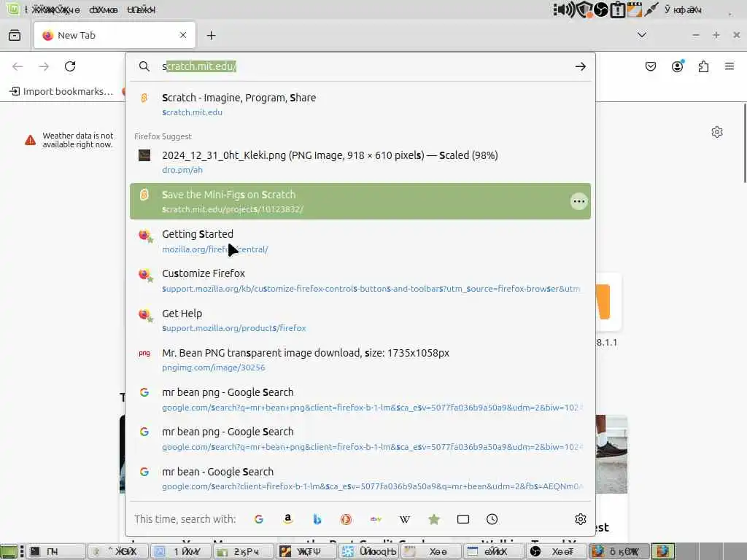Search this time with Google icon
Image resolution: width=747 pixels, height=560 pixels.
coord(259,519)
